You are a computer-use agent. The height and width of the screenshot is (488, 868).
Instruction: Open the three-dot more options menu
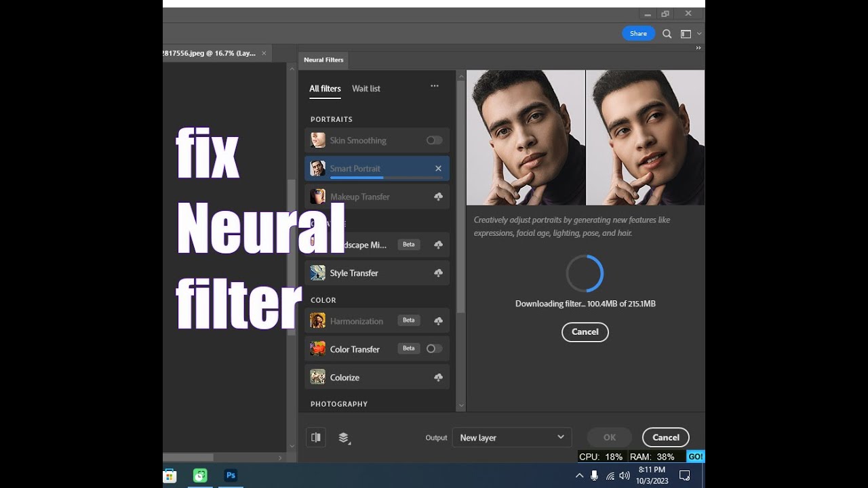point(435,86)
